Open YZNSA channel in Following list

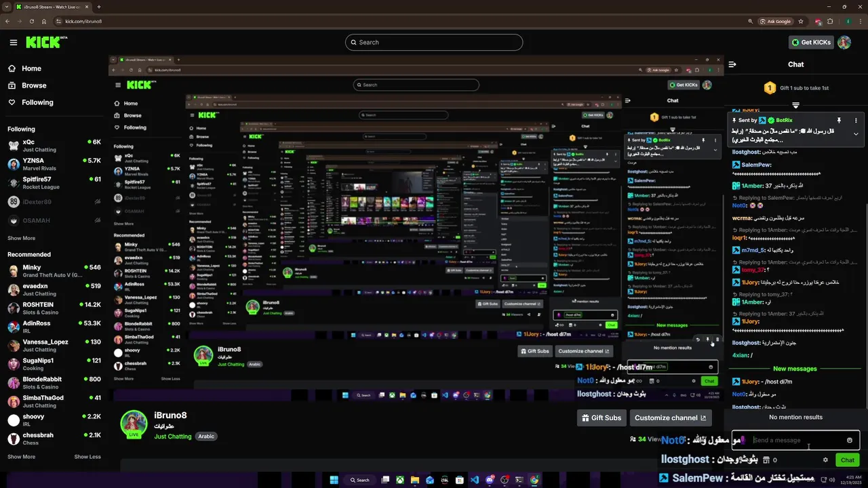[x=54, y=164]
